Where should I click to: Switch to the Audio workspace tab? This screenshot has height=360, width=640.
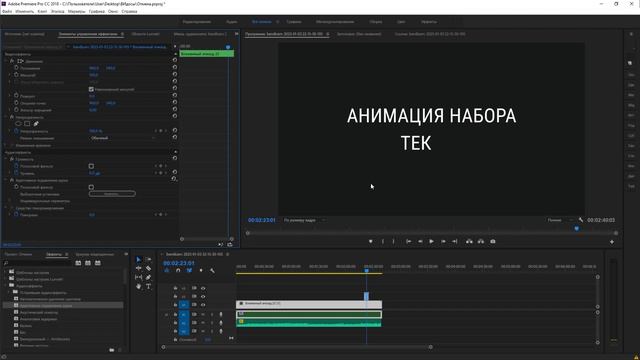(231, 22)
